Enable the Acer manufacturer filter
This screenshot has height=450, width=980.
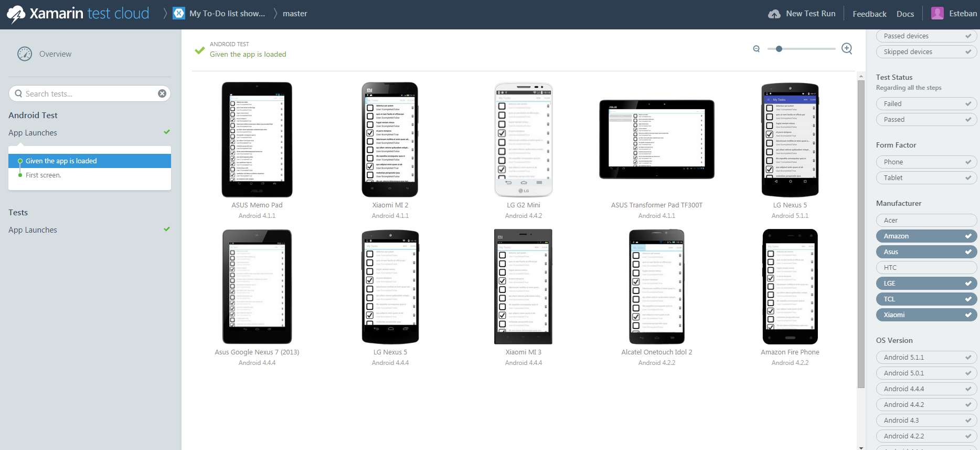[926, 221]
